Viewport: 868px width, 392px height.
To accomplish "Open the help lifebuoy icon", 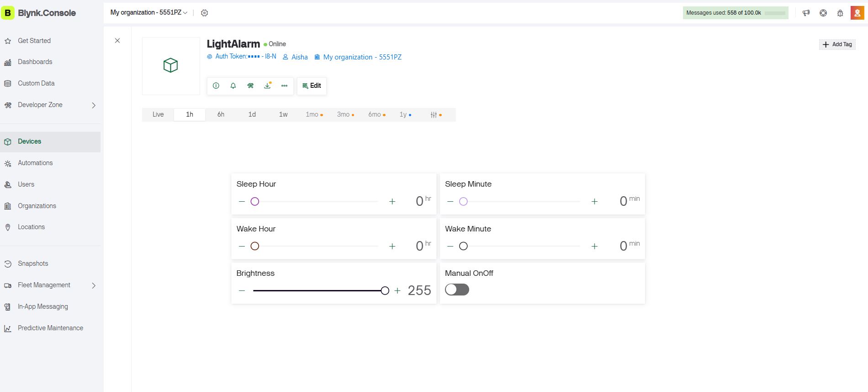I will [823, 13].
